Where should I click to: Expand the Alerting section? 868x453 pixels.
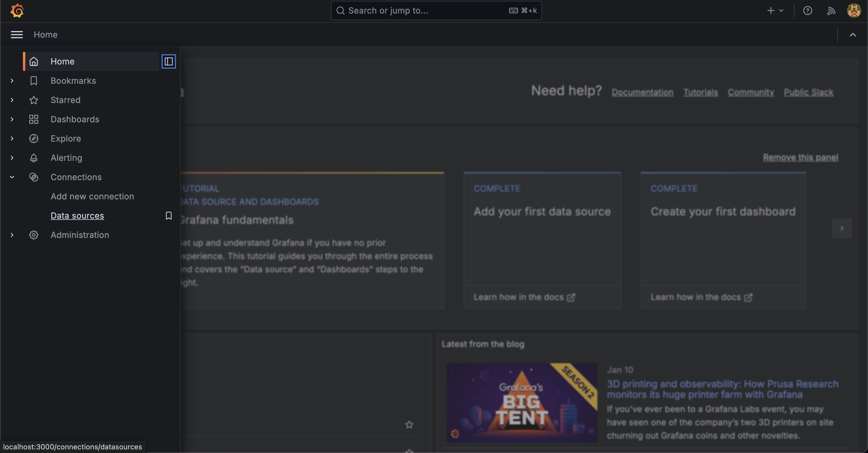point(11,157)
